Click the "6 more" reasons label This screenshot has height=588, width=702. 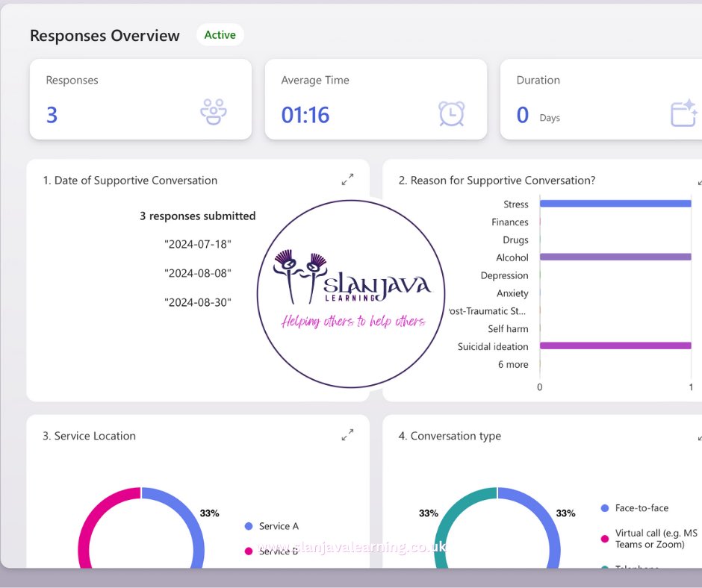(513, 365)
